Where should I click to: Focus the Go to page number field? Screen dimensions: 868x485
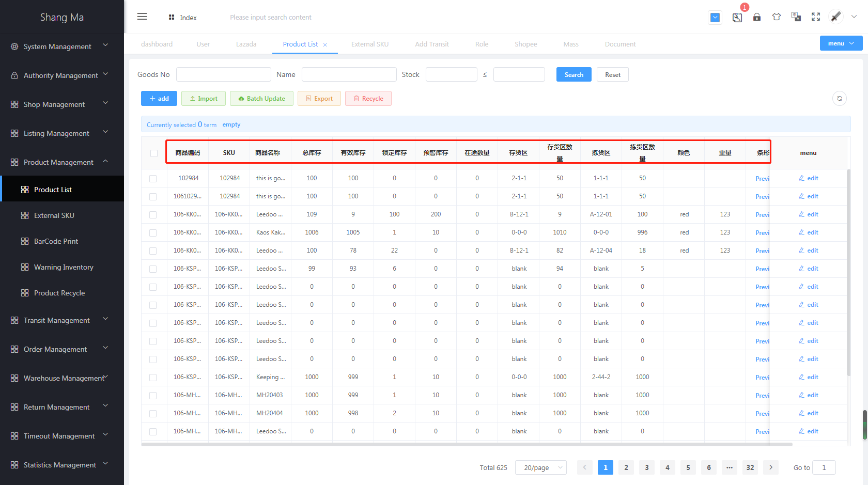tap(824, 467)
